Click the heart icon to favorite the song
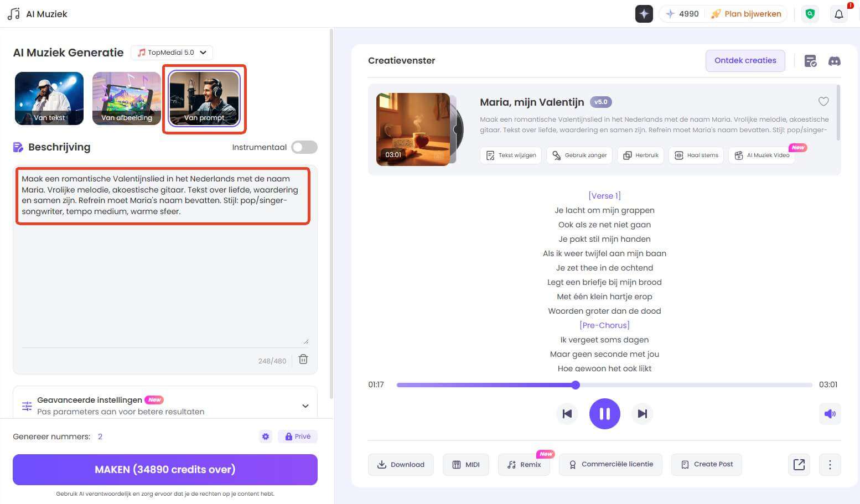The width and height of the screenshot is (860, 504). pos(823,101)
